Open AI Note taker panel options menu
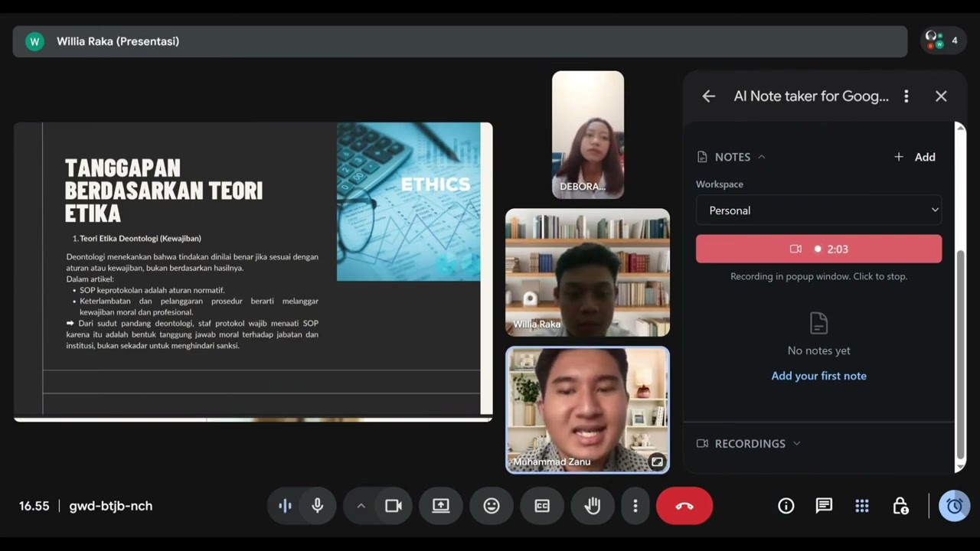The image size is (980, 551). (x=906, y=96)
